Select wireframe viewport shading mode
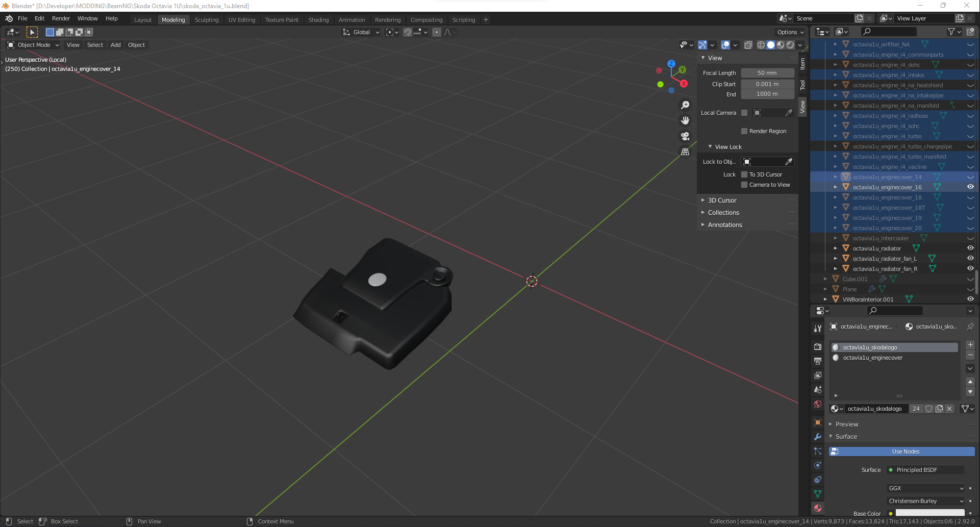Image resolution: width=980 pixels, height=527 pixels. (761, 45)
